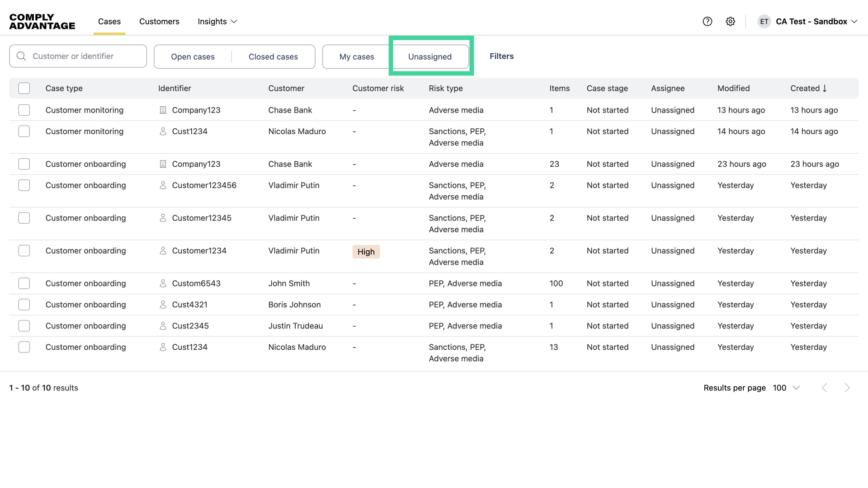This screenshot has width=868, height=488.
Task: Expand the Insights menu
Action: coord(217,21)
